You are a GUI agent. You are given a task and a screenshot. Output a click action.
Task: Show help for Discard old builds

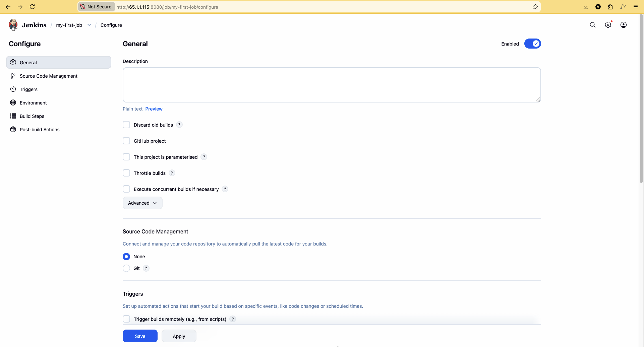pos(179,125)
